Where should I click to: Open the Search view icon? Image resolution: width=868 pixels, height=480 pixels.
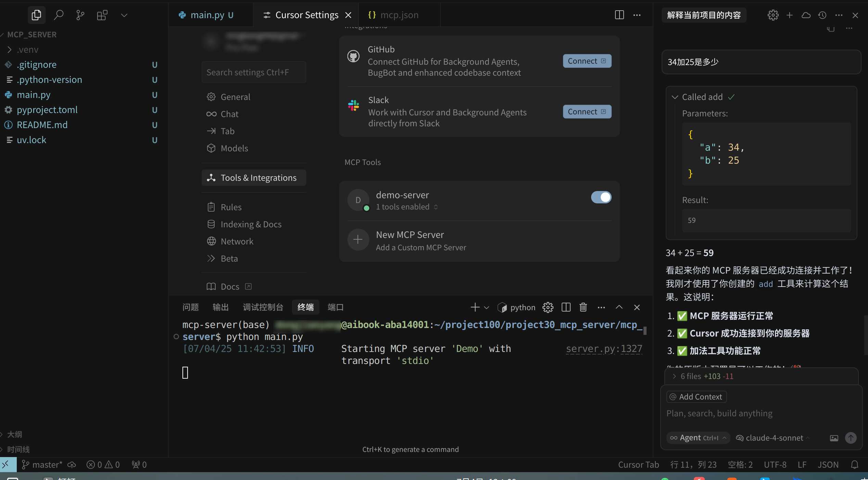(59, 15)
